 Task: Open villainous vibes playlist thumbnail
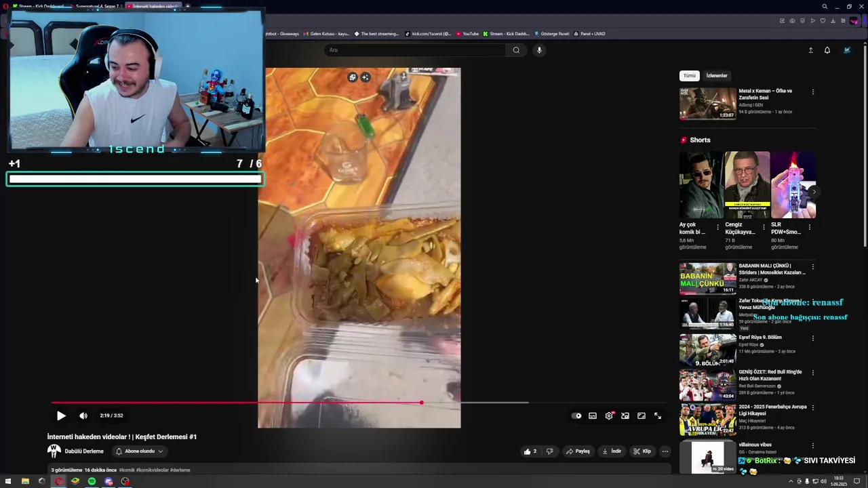(x=708, y=456)
